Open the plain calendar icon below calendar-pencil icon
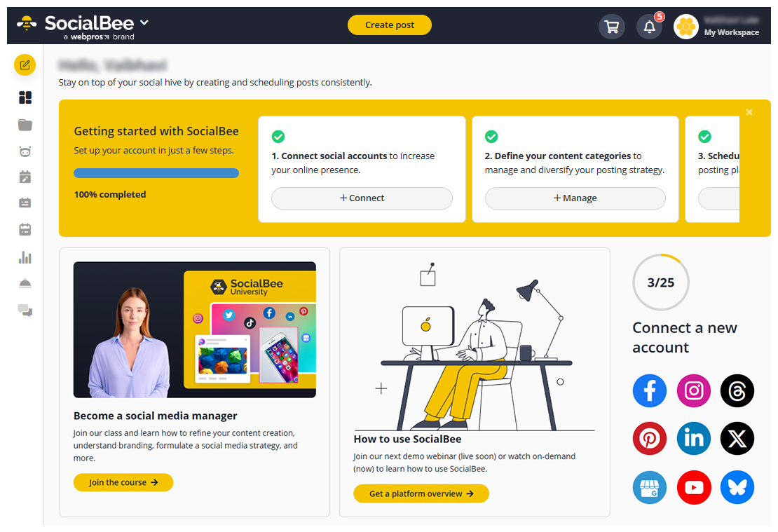Screen dimensions: 778x532 25,203
